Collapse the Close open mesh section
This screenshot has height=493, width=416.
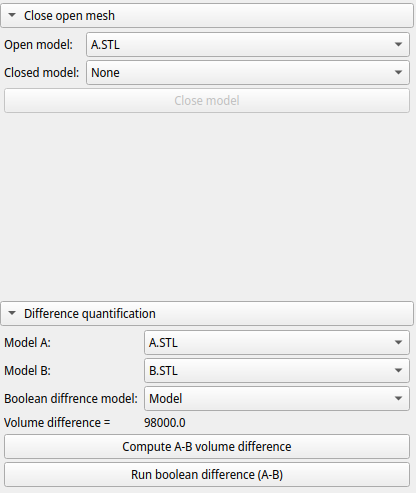tap(207, 16)
